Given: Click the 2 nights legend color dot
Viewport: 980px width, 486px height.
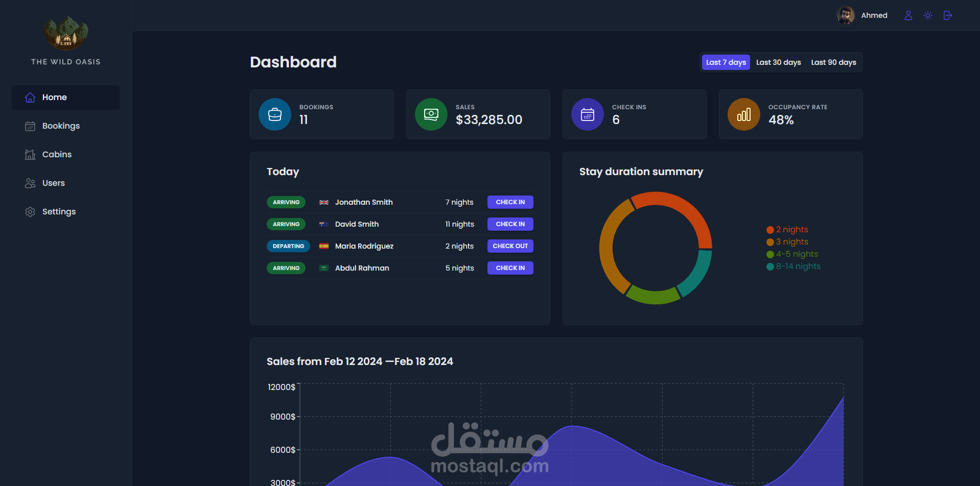Looking at the screenshot, I should 770,230.
